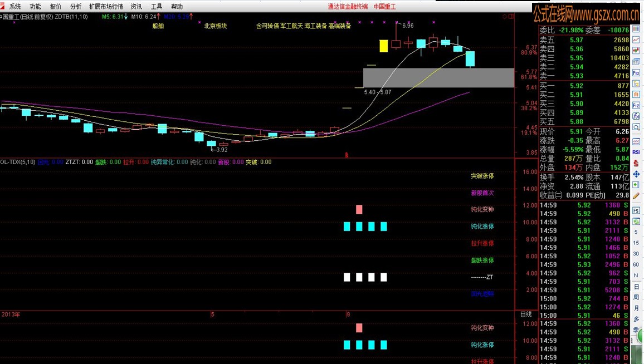The image size is (644, 364).
Task: Click the 高端装备 sector tag
Action: click(x=340, y=26)
